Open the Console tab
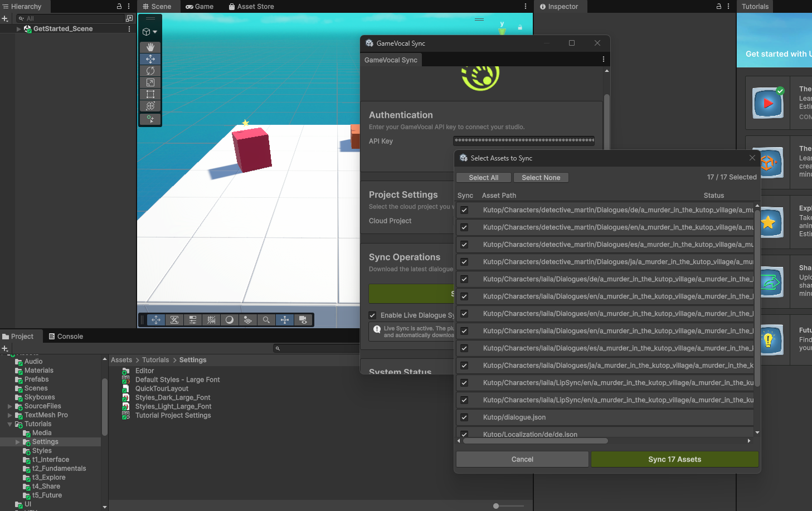 point(66,337)
